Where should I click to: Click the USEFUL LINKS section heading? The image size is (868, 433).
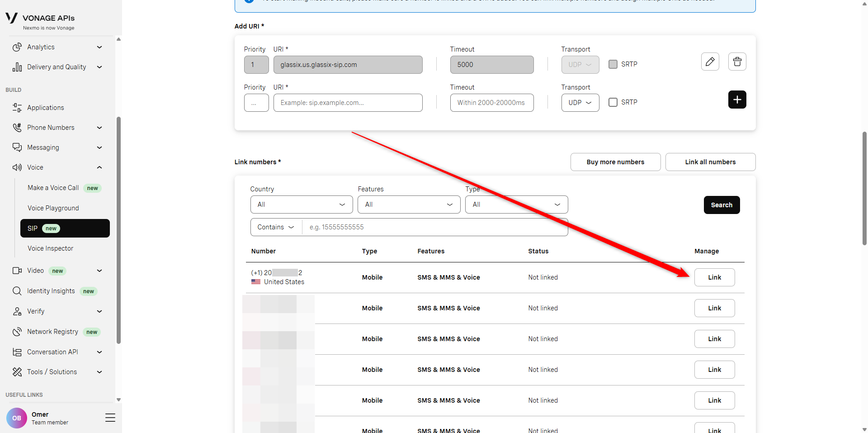[24, 395]
